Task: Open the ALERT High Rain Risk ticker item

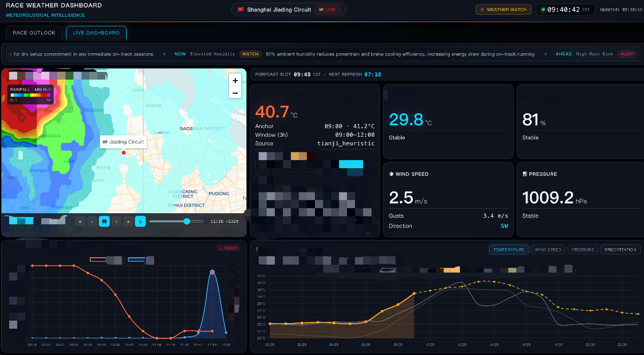Action: (x=596, y=54)
